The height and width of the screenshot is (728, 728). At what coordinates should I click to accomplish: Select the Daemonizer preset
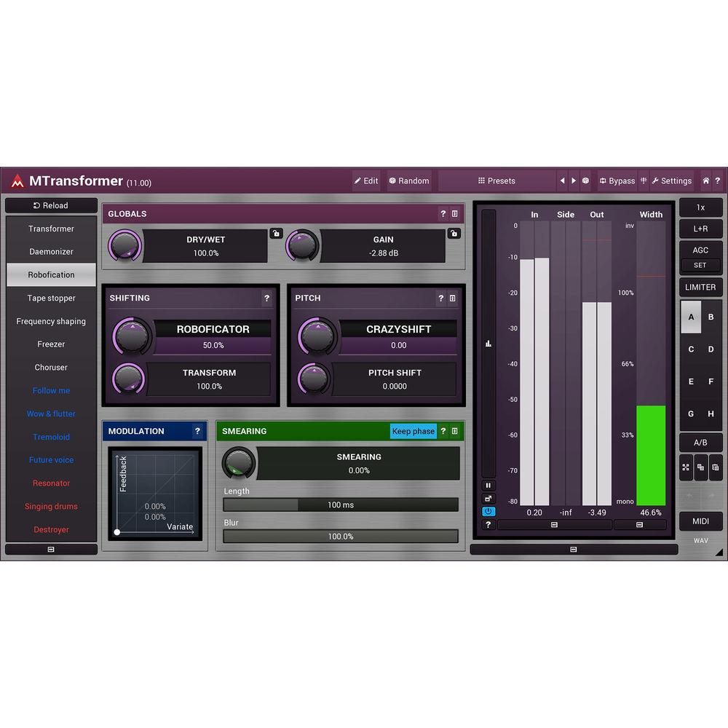[x=50, y=251]
